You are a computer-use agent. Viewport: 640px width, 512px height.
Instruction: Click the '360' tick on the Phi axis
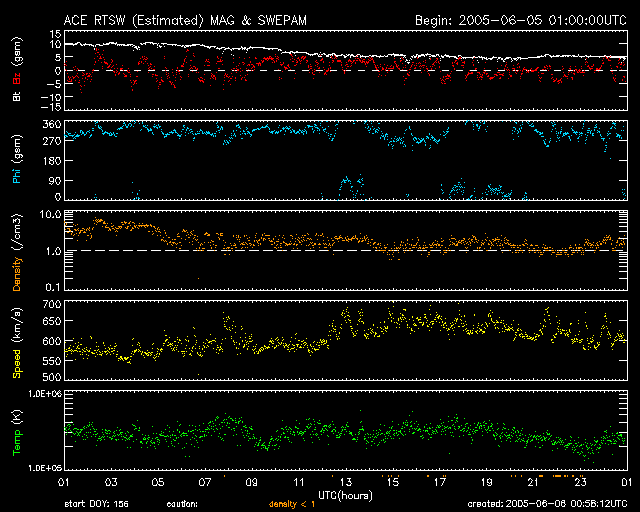52,124
